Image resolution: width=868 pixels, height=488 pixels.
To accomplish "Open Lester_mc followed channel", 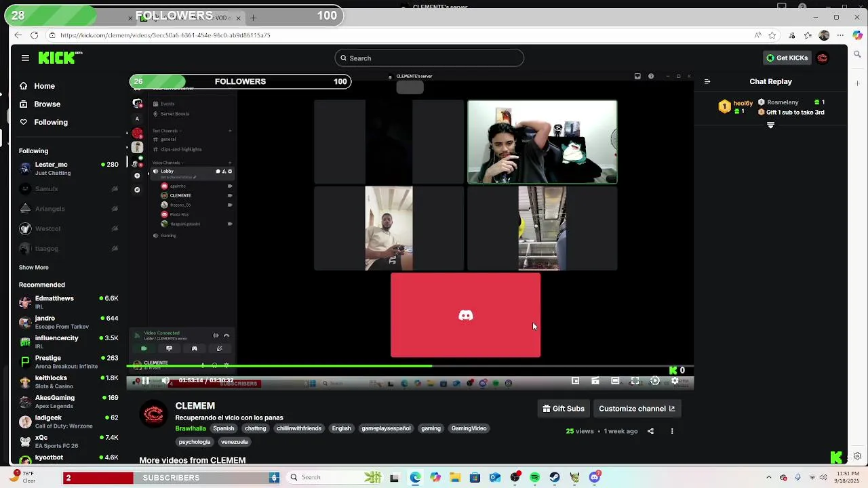I will pyautogui.click(x=68, y=168).
